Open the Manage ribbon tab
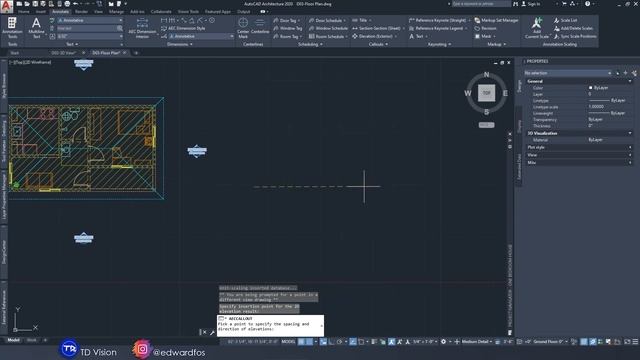The width and height of the screenshot is (640, 360). click(x=116, y=12)
